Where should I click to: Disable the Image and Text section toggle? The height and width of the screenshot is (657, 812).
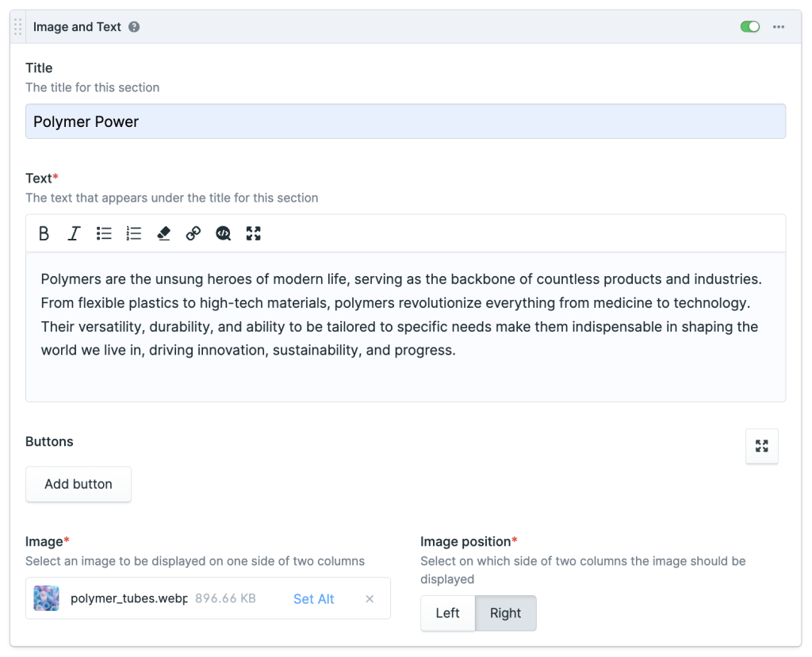click(x=749, y=27)
